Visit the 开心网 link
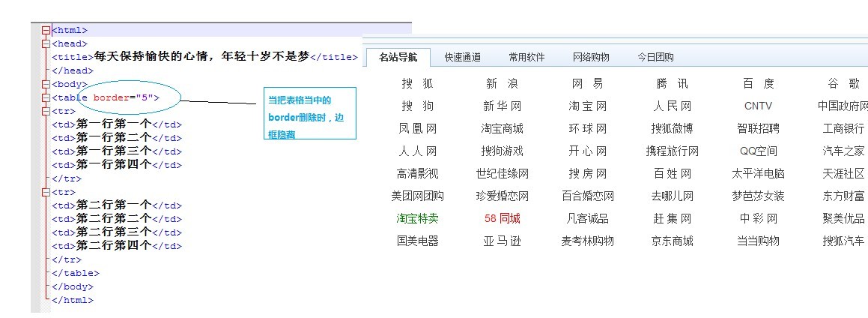The width and height of the screenshot is (868, 318). 587,151
